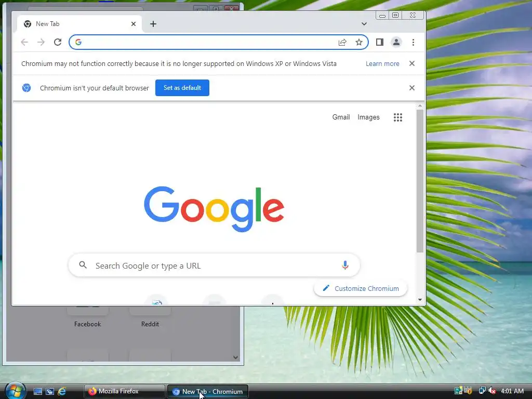Image resolution: width=532 pixels, height=399 pixels.
Task: Click the Chromium logo in the infobar
Action: pyautogui.click(x=26, y=88)
